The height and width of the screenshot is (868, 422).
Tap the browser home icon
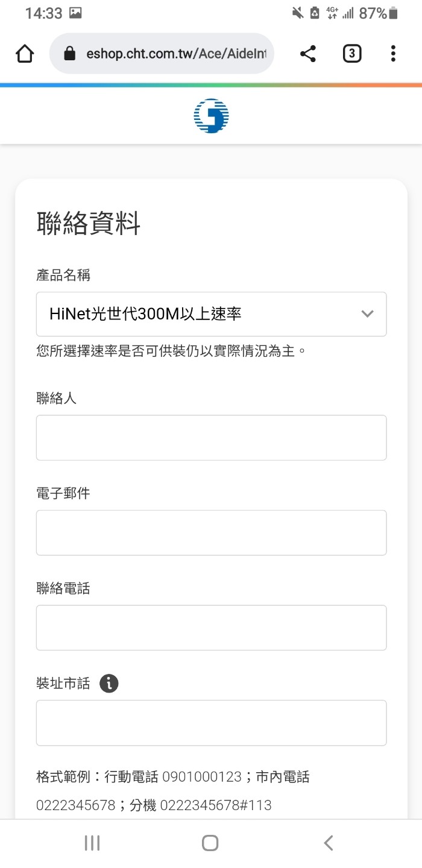tap(25, 54)
